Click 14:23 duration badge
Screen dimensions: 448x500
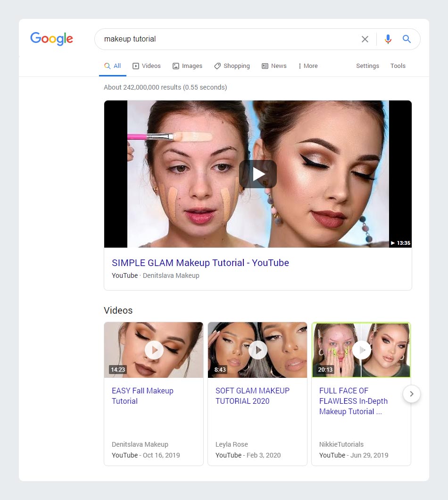coord(118,370)
